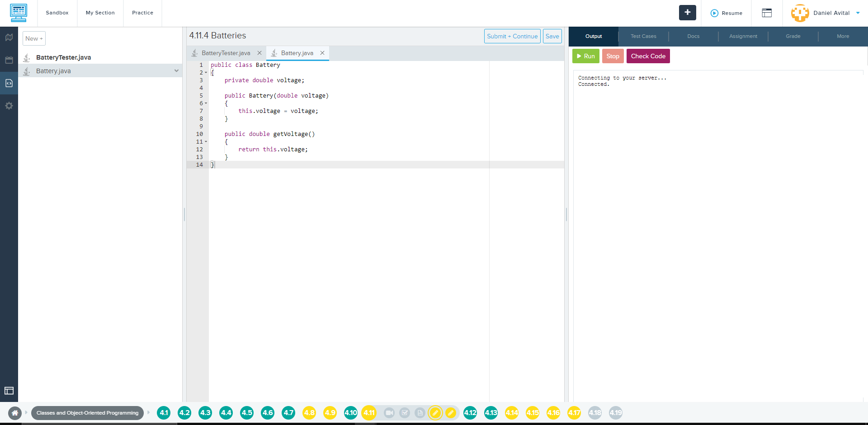This screenshot has height=425, width=868.
Task: Open the settings gear in left sidebar
Action: tap(9, 106)
